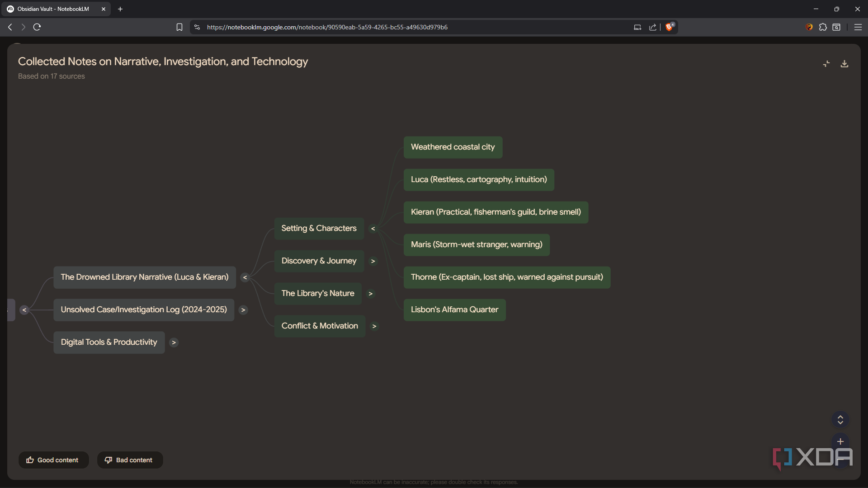Select the Kieran fisherman's guild node
The height and width of the screenshot is (488, 868).
(496, 212)
